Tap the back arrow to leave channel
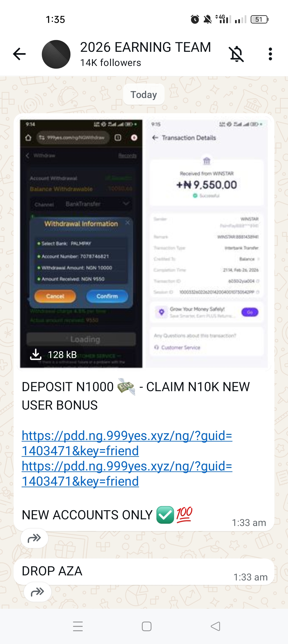This screenshot has width=288, height=644. [x=19, y=54]
